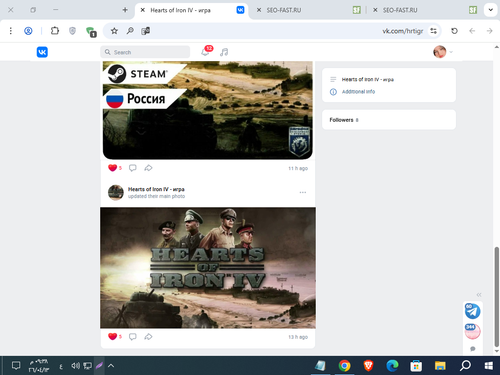Open Microsoft Store from taskbar
This screenshot has height=375, width=500.
pyautogui.click(x=416, y=366)
